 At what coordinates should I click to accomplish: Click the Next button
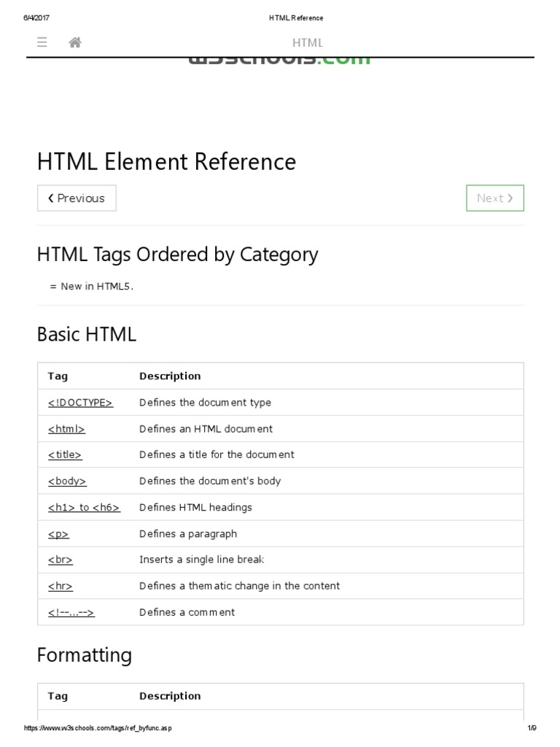(x=494, y=198)
